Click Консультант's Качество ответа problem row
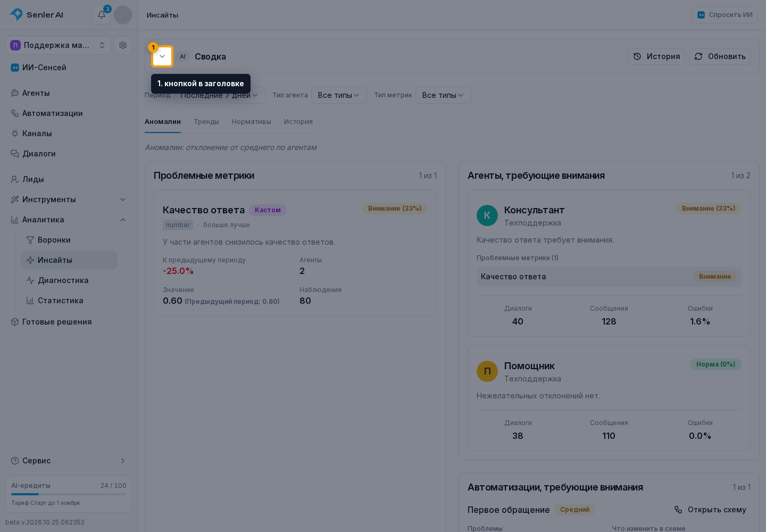The width and height of the screenshot is (766, 532). coord(609,277)
